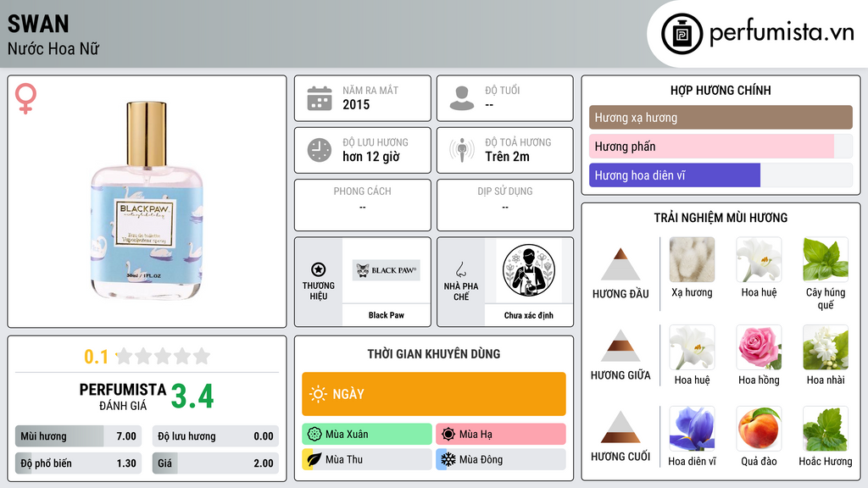The width and height of the screenshot is (868, 488).
Task: Click the Độ phổ biến 1.30 rating bar
Action: pos(78,463)
